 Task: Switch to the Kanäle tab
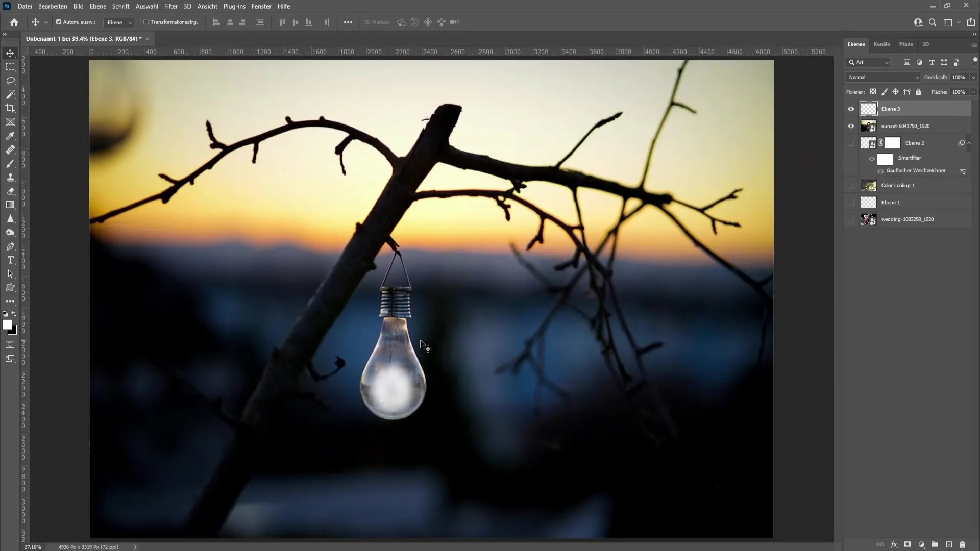click(881, 44)
